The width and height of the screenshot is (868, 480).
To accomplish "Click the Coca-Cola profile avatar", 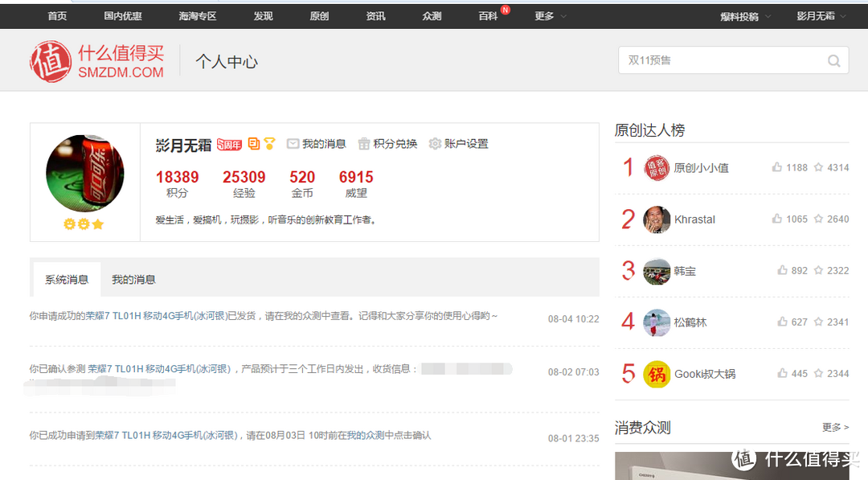I will [x=84, y=174].
